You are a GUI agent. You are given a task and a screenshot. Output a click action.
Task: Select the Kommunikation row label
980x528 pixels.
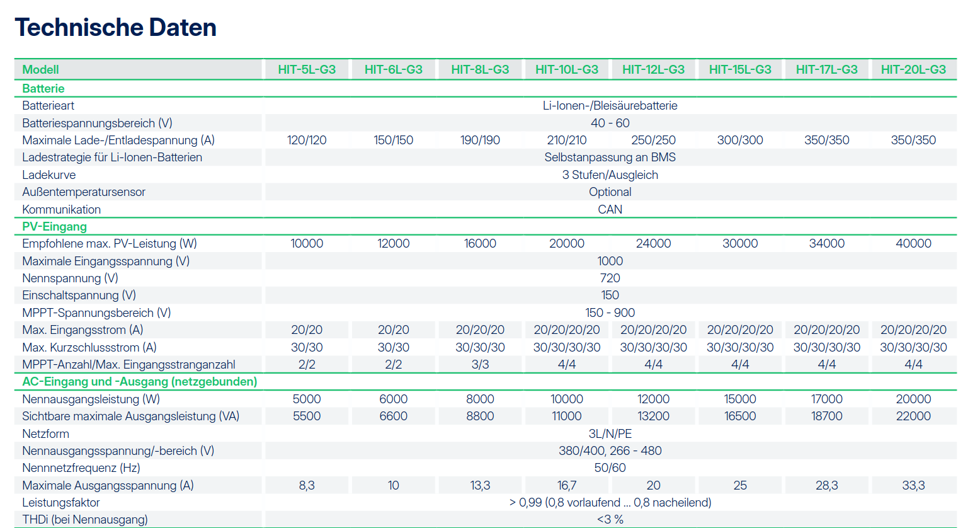(x=62, y=210)
